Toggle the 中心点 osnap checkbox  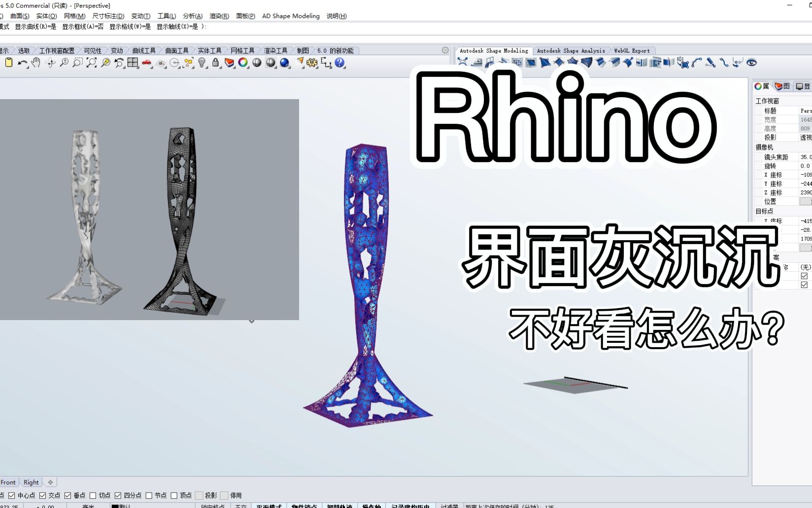point(12,495)
